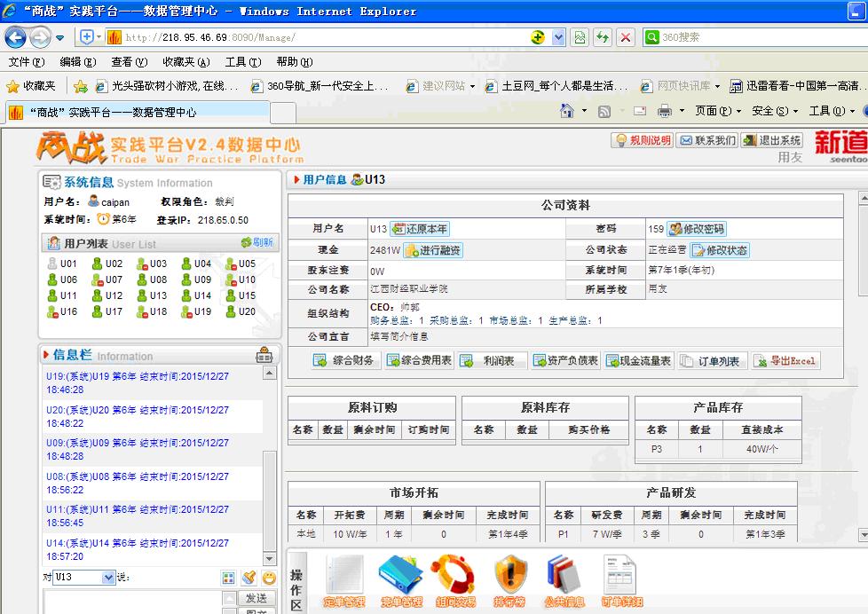This screenshot has height=614, width=868.
Task: Click the 修改密码 button
Action: pos(697,229)
